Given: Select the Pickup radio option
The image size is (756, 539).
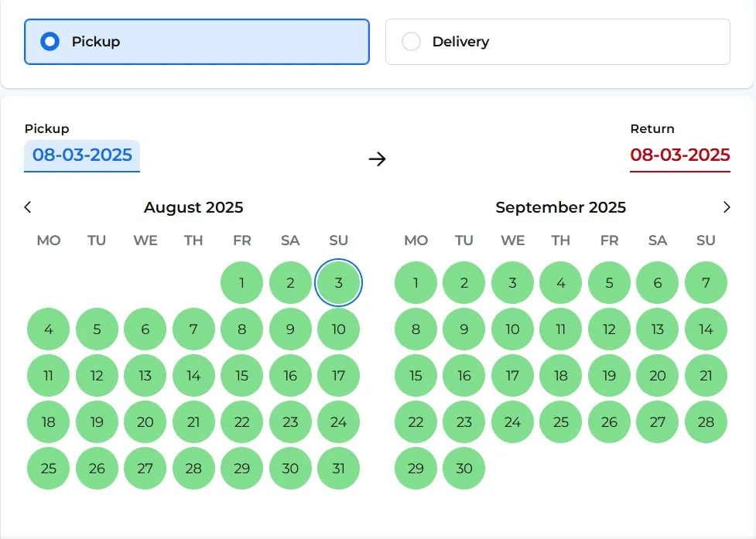Looking at the screenshot, I should tap(50, 42).
